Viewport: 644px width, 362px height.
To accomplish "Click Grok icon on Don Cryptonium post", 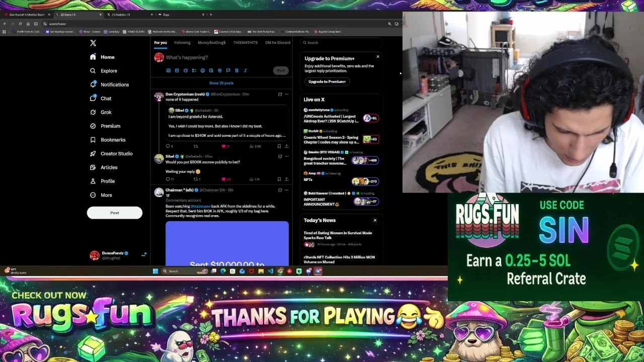I will tap(280, 94).
